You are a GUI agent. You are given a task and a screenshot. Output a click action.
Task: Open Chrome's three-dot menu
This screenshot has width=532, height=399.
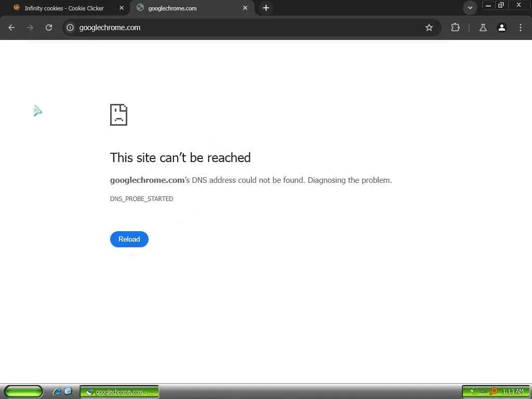coord(521,28)
